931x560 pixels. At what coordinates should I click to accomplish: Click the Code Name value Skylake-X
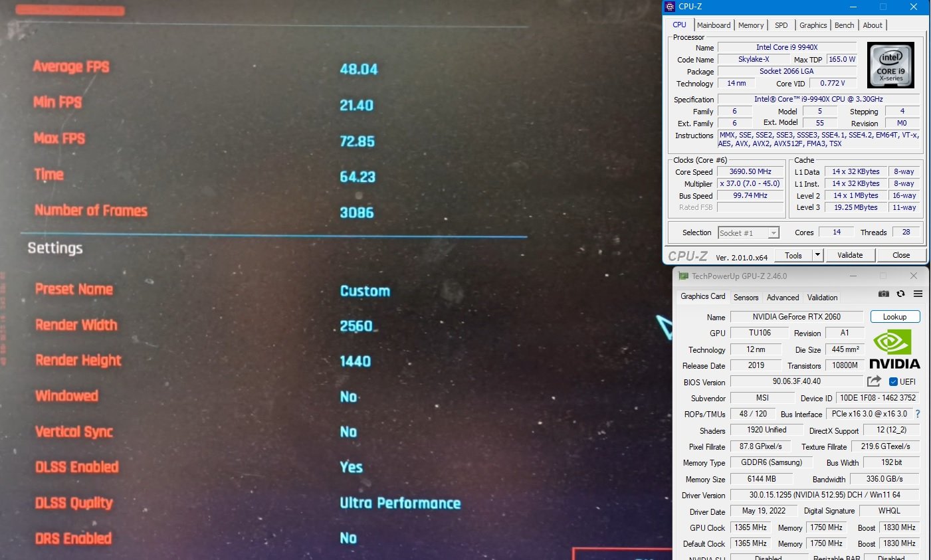pyautogui.click(x=754, y=59)
